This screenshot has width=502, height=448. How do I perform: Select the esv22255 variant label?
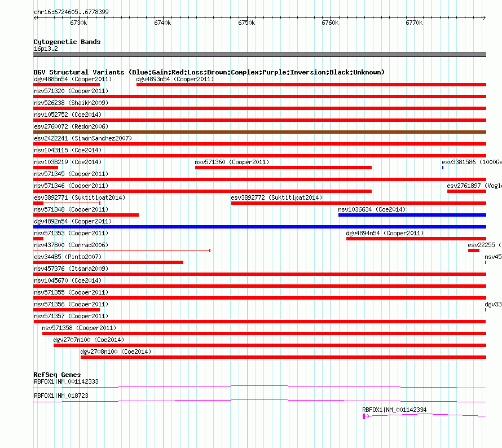485,245
